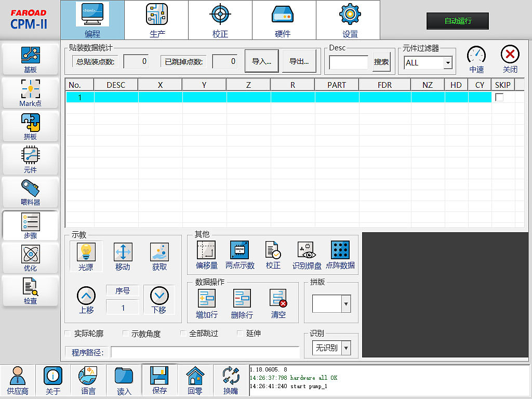Click the 获取 acquire icon
The height and width of the screenshot is (399, 532).
click(x=159, y=256)
